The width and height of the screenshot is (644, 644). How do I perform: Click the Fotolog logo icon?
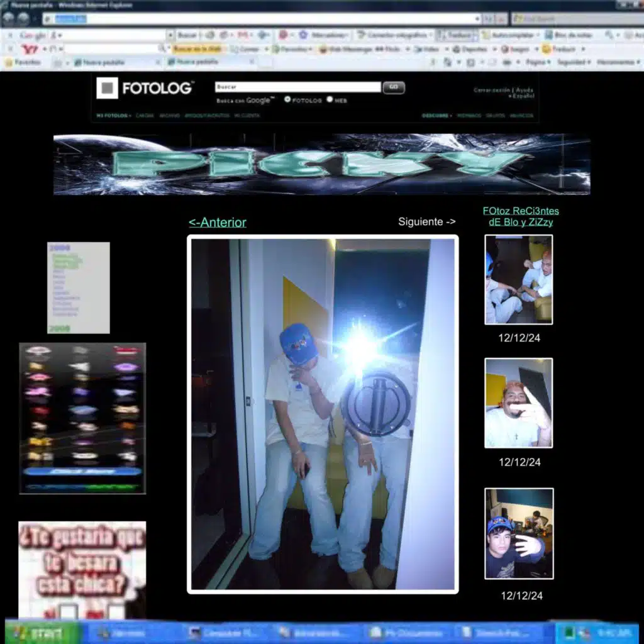pyautogui.click(x=107, y=88)
